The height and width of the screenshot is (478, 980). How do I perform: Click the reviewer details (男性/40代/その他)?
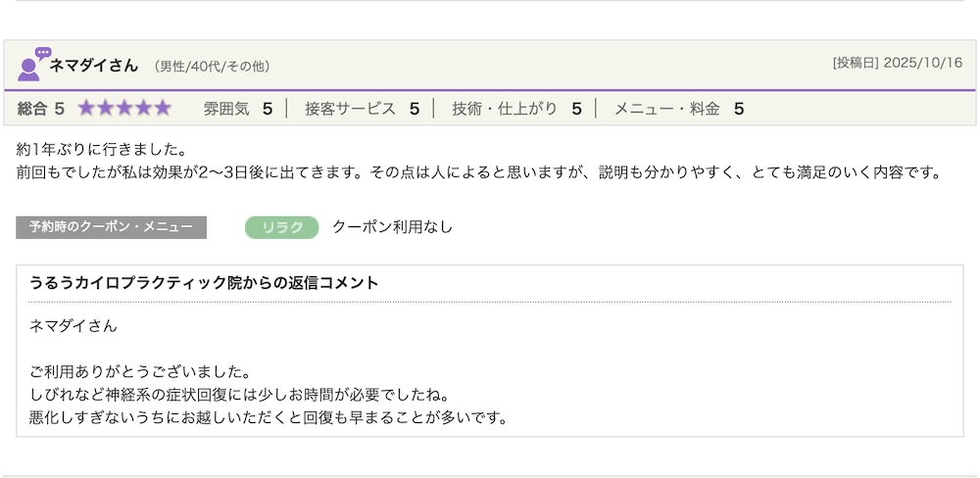click(x=212, y=67)
